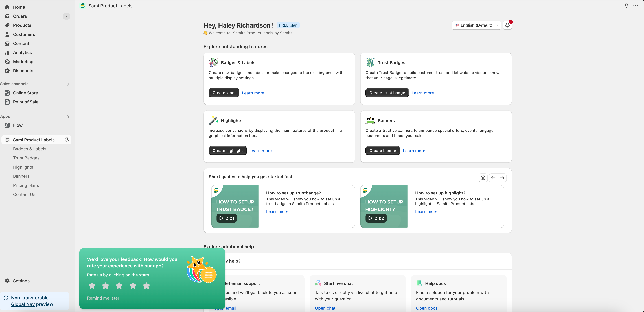Click Remind me later in feedback popup
The height and width of the screenshot is (312, 644).
tap(103, 298)
